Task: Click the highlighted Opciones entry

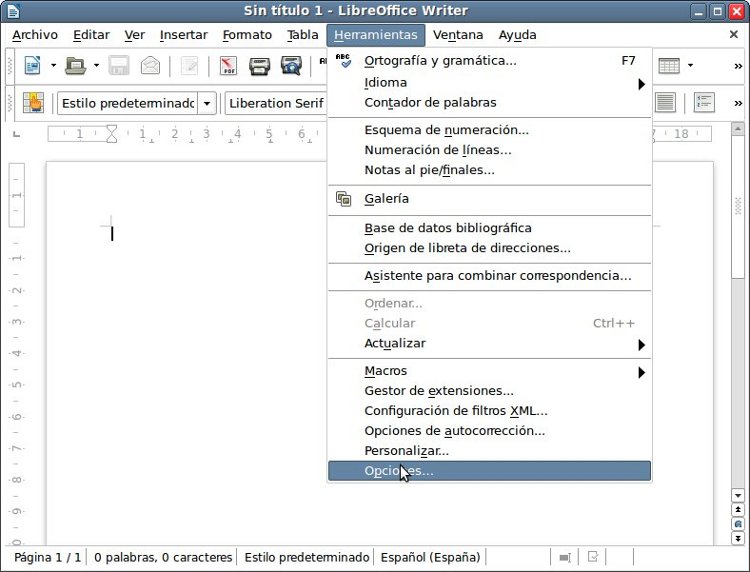Action: coord(489,471)
